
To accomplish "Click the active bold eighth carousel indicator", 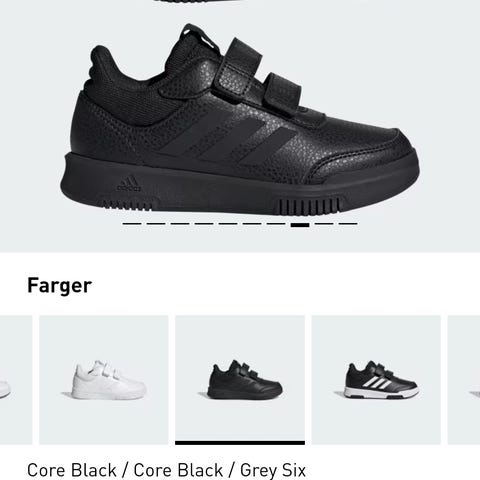I will point(300,225).
